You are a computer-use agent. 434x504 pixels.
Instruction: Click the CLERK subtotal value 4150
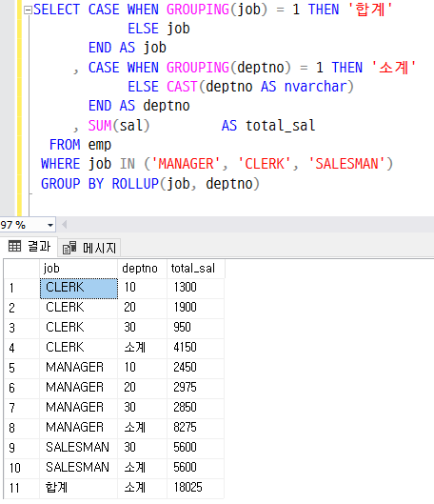[195, 348]
